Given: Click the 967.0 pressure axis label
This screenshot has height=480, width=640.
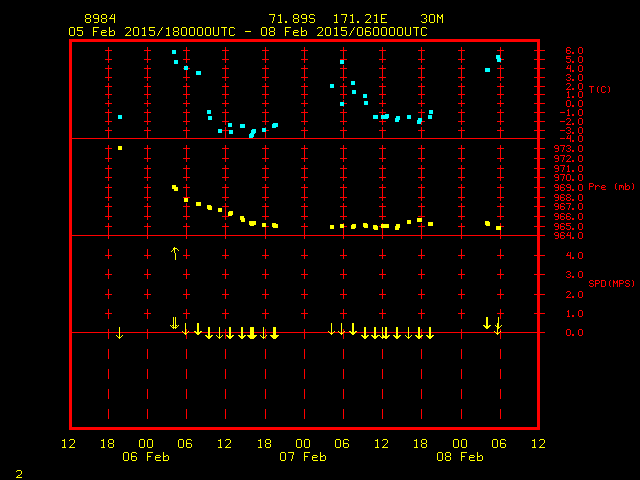Looking at the screenshot, I should [569, 207].
